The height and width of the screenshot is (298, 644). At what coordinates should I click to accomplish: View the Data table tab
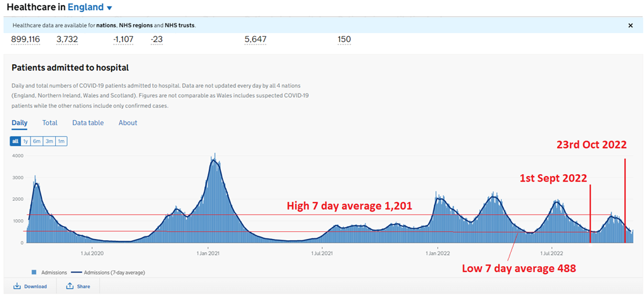pyautogui.click(x=88, y=123)
